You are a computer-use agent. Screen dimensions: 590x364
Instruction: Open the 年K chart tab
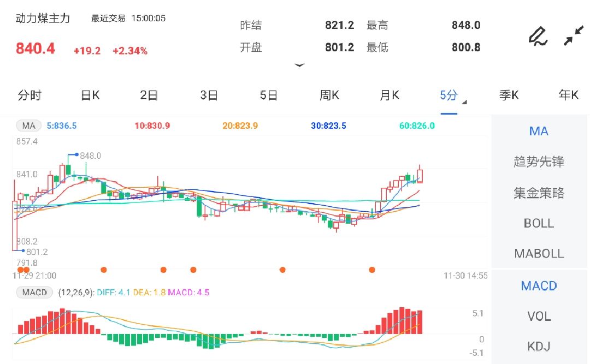coord(569,95)
